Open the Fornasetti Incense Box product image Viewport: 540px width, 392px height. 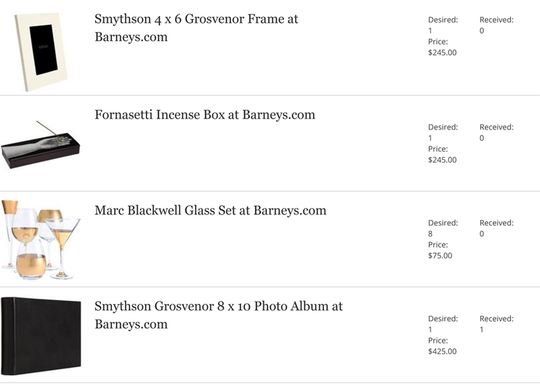(x=40, y=145)
